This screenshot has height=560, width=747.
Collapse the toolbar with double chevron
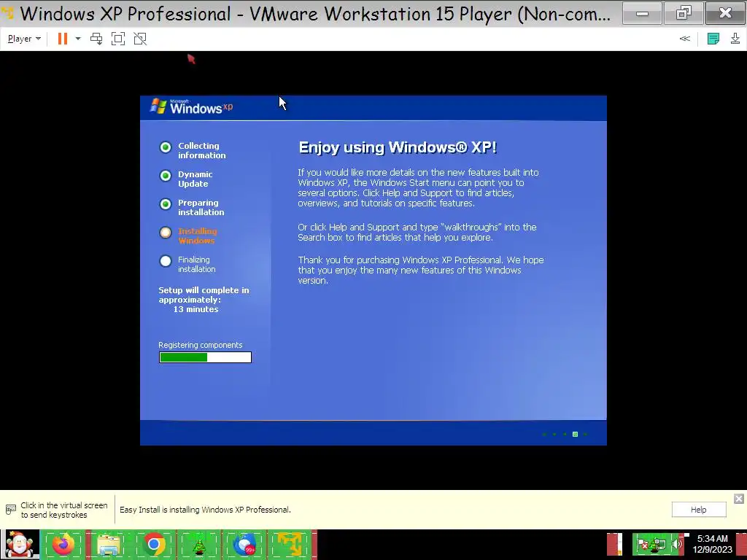point(684,39)
